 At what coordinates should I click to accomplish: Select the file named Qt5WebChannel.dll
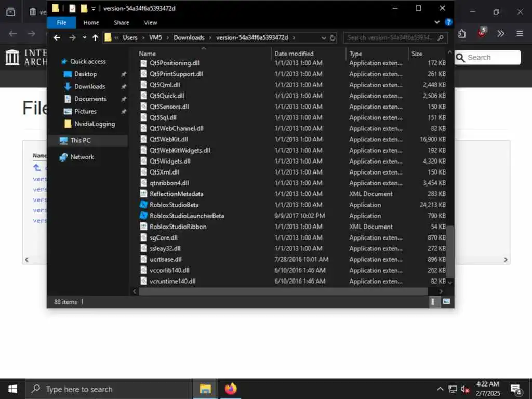click(x=177, y=128)
